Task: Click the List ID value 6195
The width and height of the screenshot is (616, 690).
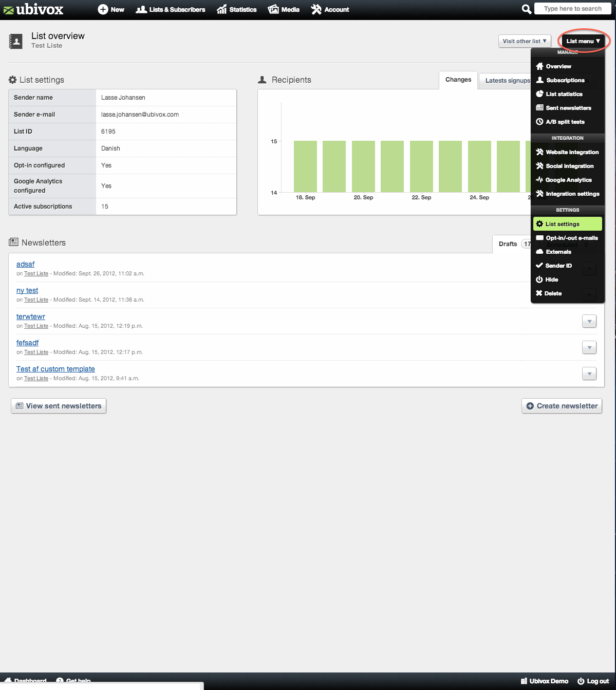Action: point(108,132)
